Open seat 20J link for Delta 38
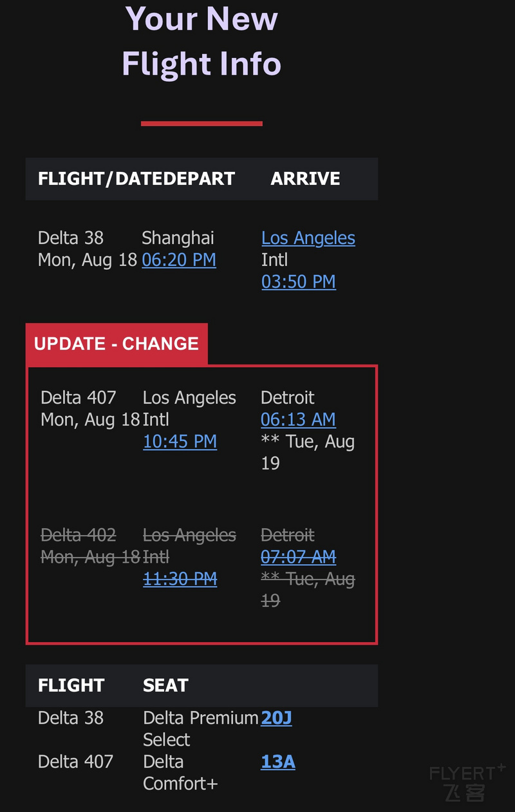515x812 pixels. pos(277,718)
